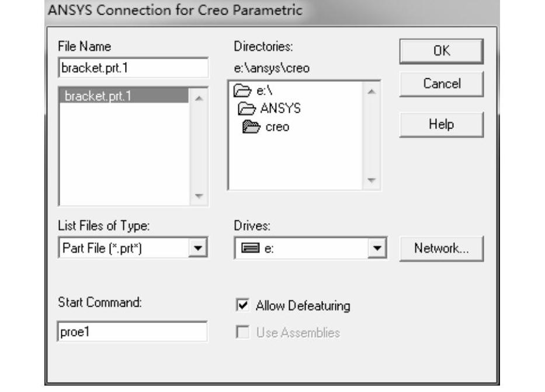
Task: Focus the Start Command input field
Action: coord(132,332)
